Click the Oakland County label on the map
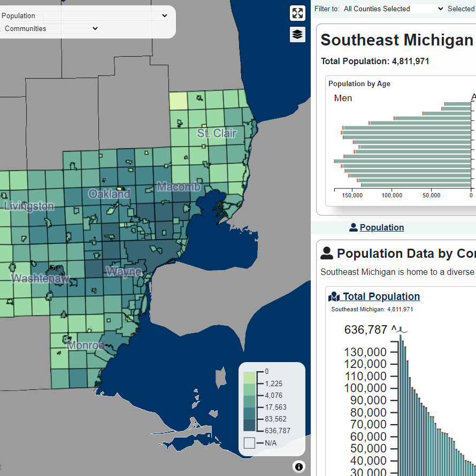Screen dimensions: 476x476 (109, 194)
